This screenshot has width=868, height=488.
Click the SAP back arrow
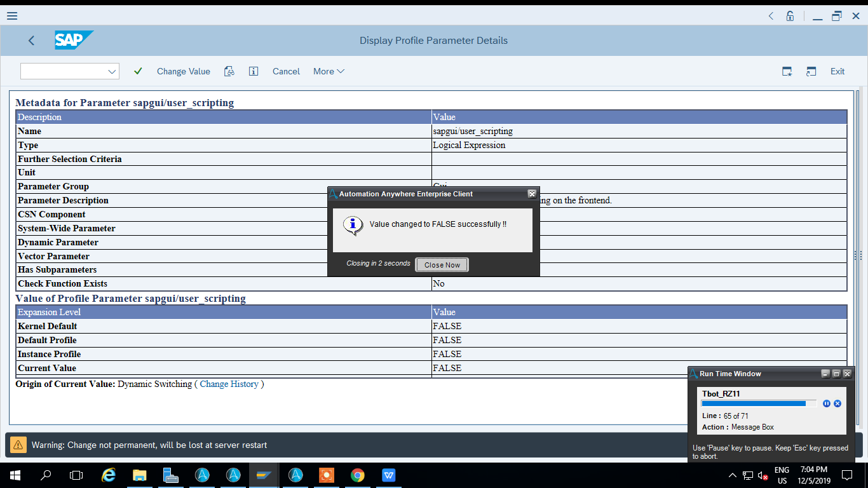pos(31,41)
